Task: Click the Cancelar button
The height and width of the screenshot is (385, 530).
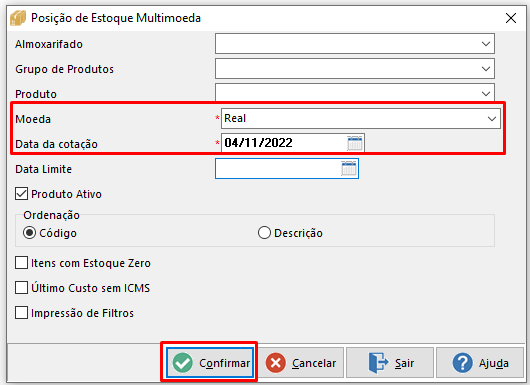Action: [301, 363]
